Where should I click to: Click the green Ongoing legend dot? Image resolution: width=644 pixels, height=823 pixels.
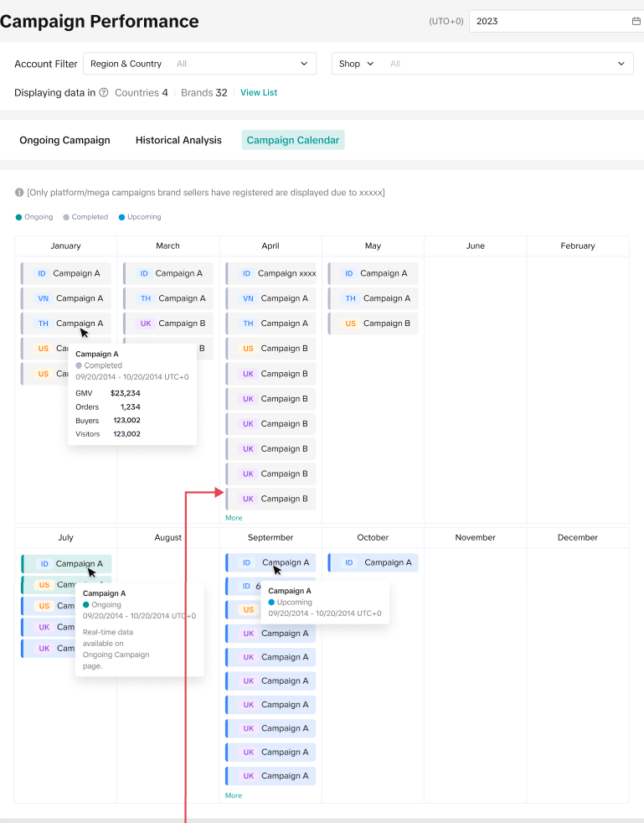click(x=18, y=217)
